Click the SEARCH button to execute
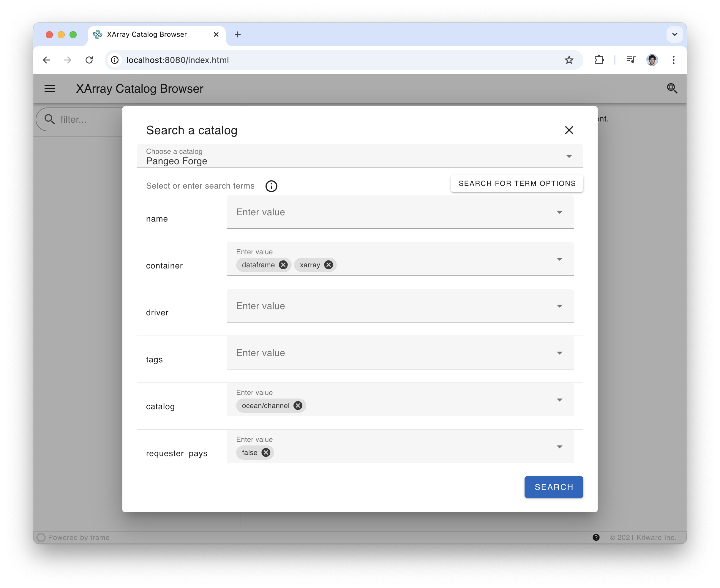Image resolution: width=720 pixels, height=588 pixels. tap(554, 487)
